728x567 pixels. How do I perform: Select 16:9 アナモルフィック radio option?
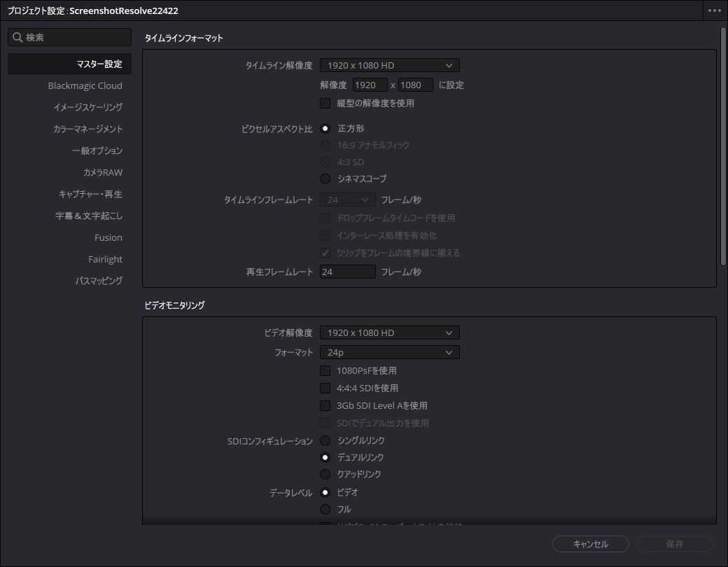[325, 146]
